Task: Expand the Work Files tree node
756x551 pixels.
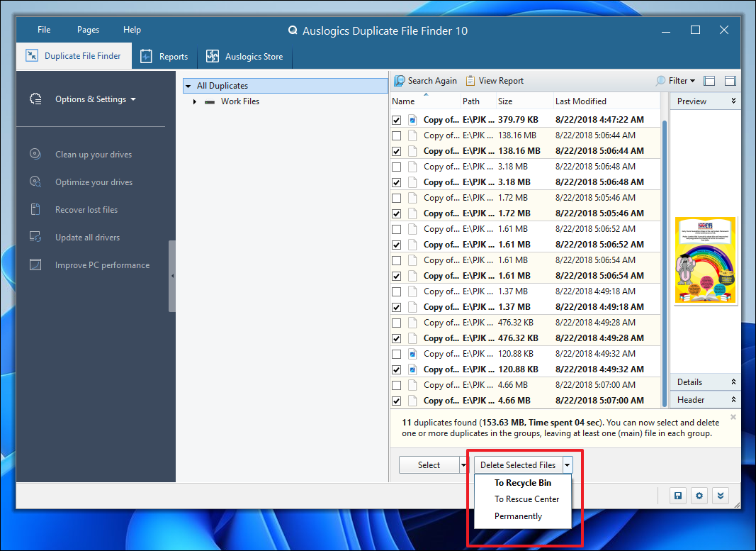Action: click(194, 102)
